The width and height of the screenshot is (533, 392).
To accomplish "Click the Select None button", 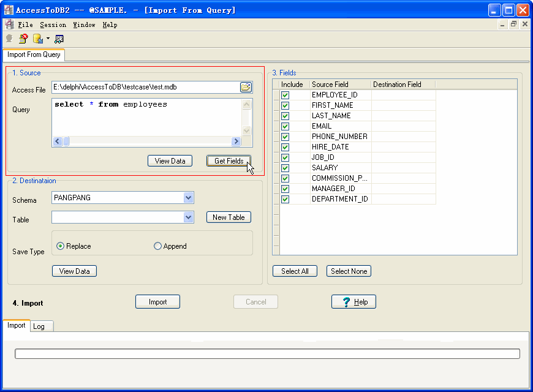I will [349, 271].
